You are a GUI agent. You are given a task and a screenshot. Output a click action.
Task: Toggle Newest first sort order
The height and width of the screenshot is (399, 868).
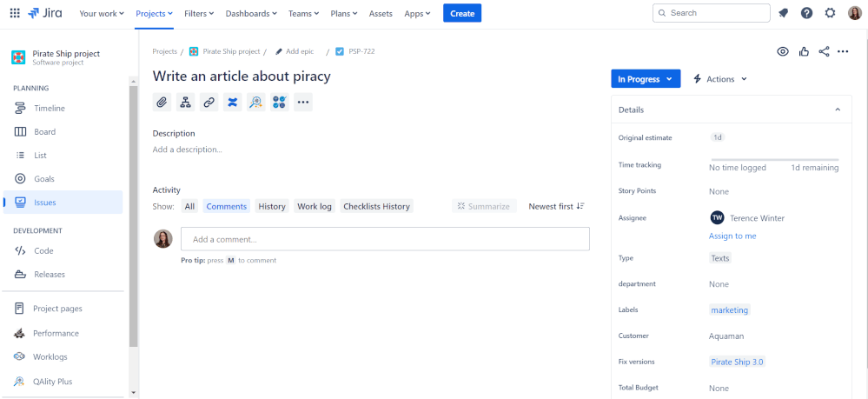click(x=556, y=206)
